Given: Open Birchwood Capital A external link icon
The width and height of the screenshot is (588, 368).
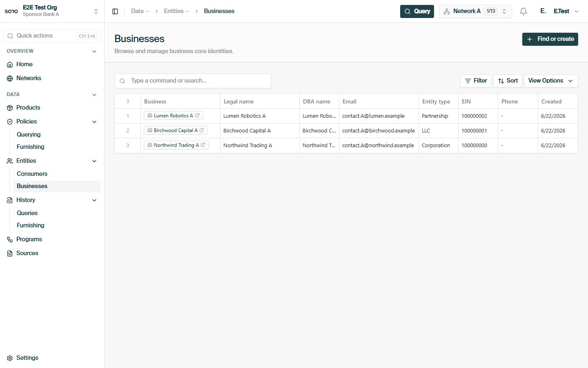Looking at the screenshot, I should [x=202, y=130].
